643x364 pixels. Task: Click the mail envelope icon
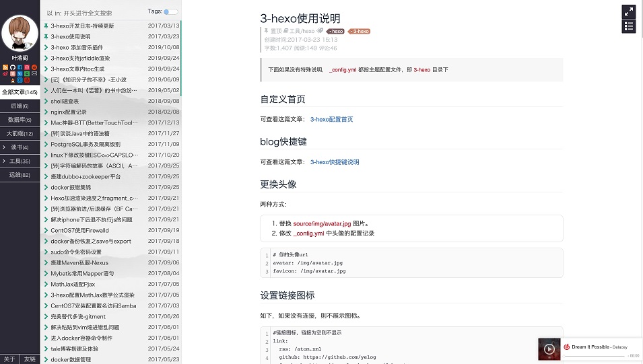[34, 73]
